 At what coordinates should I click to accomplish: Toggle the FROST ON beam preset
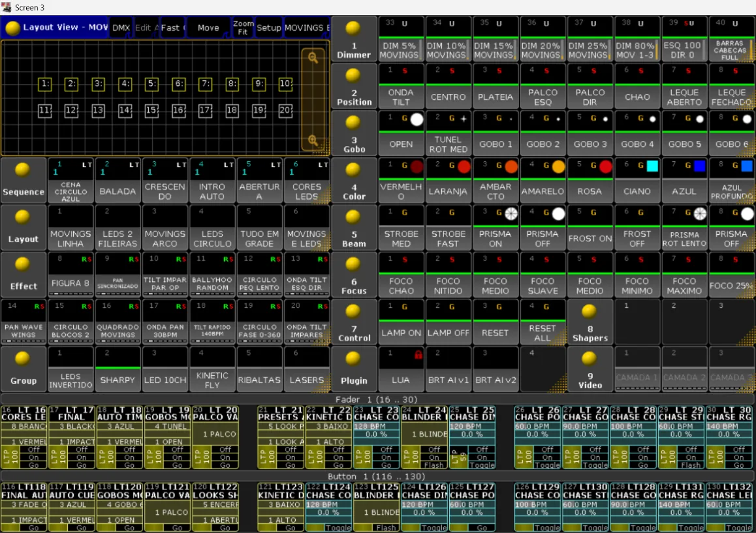pos(590,228)
